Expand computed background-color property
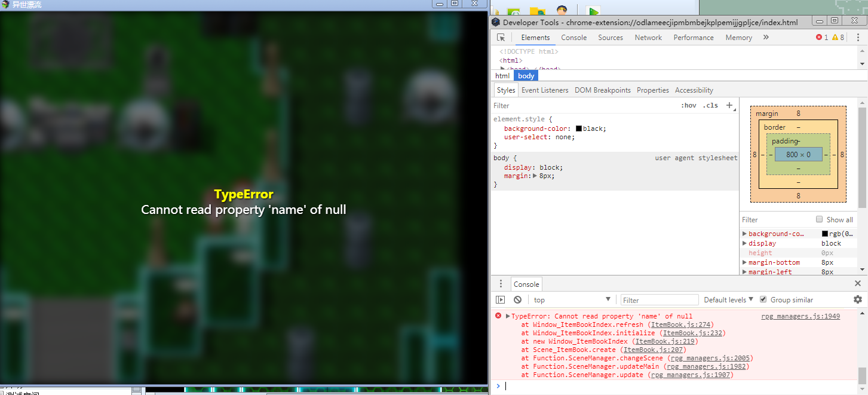This screenshot has height=395, width=868. click(744, 234)
